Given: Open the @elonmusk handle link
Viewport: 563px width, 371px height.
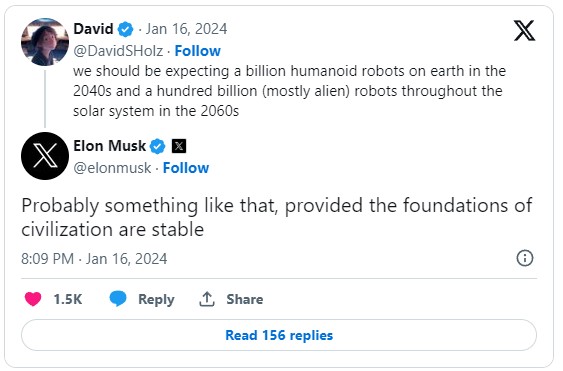Looking at the screenshot, I should pos(112,168).
